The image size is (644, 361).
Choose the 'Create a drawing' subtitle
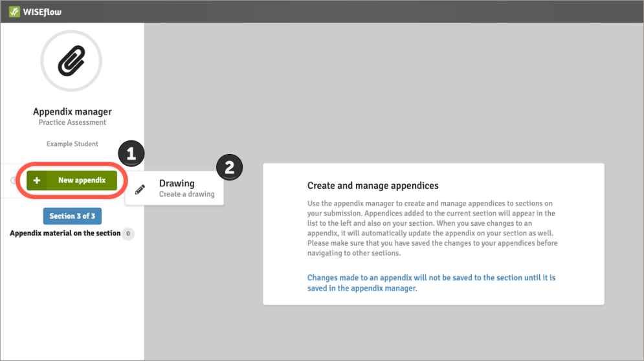pos(186,194)
